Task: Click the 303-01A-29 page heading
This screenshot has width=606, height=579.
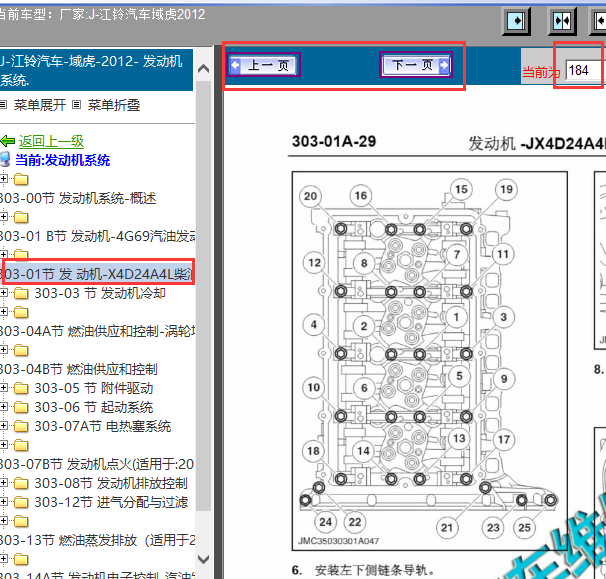Action: 334,141
